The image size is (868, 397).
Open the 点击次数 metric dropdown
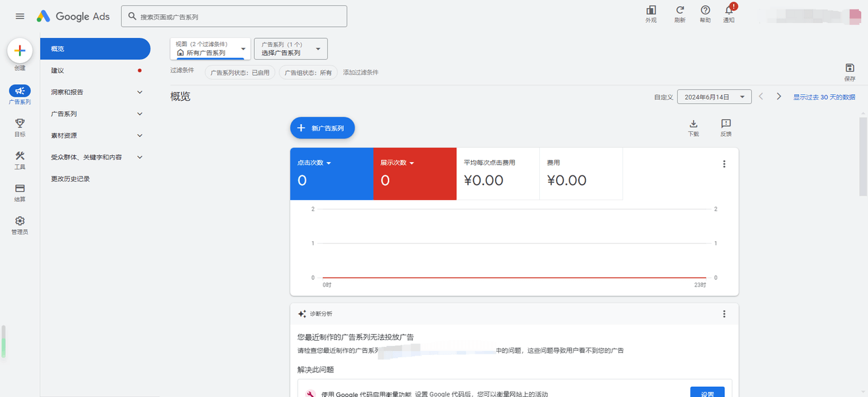(314, 163)
